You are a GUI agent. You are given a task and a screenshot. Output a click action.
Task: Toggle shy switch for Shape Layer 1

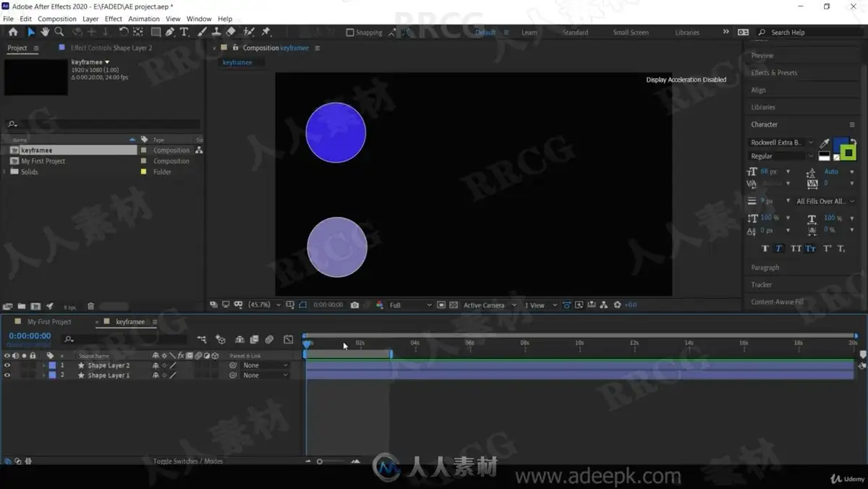(x=156, y=375)
